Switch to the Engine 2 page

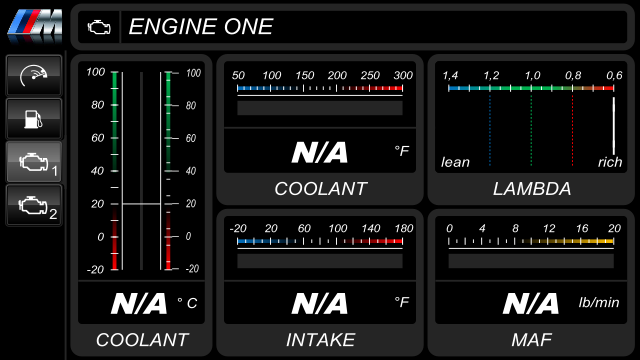(34, 205)
